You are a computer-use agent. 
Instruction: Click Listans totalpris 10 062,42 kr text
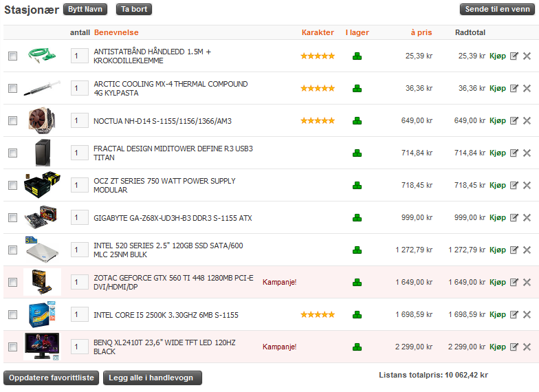(x=433, y=375)
